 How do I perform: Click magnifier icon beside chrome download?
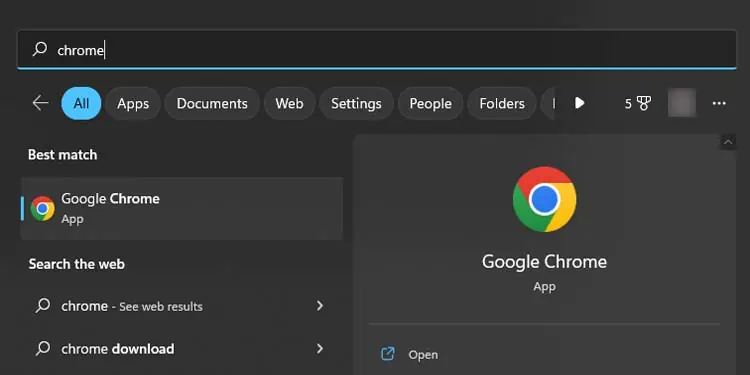click(x=43, y=349)
